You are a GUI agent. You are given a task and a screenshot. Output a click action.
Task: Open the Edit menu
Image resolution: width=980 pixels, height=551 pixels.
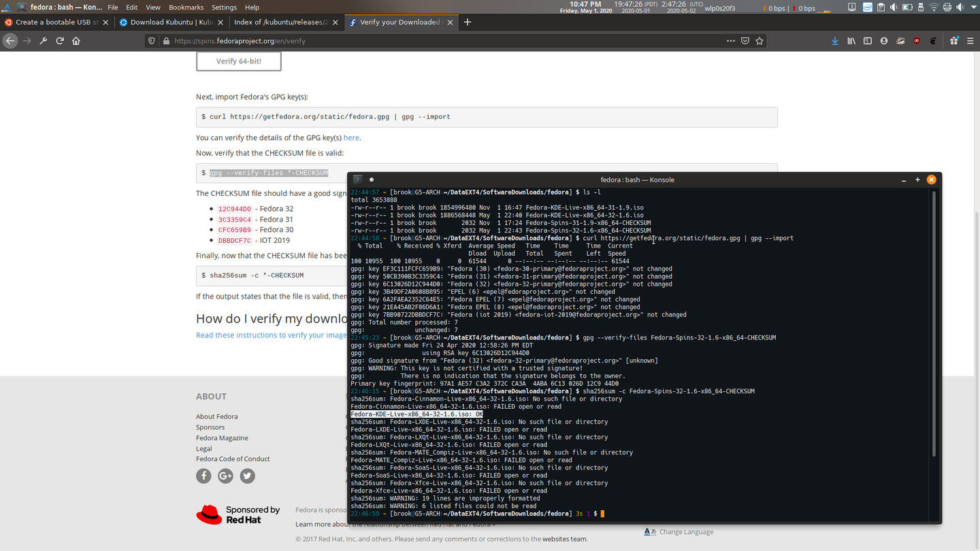[x=132, y=7]
